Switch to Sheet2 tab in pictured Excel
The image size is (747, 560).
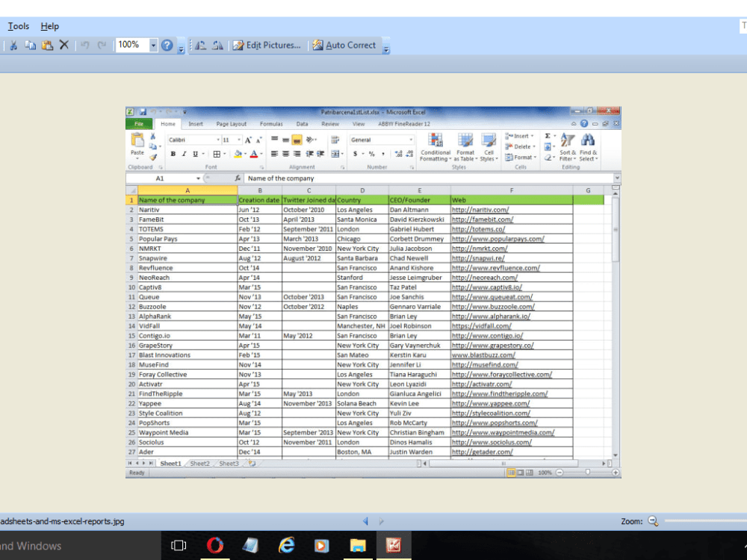tap(199, 464)
